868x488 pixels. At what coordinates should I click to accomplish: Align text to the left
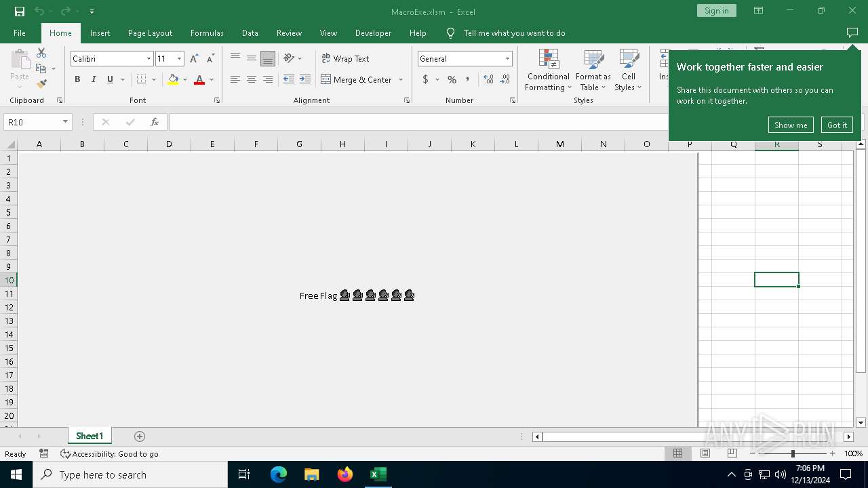(235, 80)
